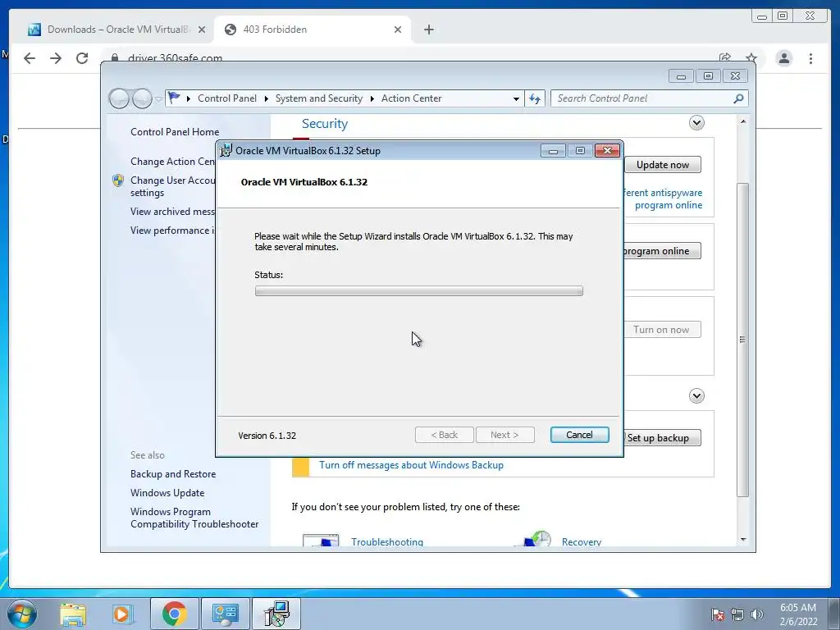Viewport: 840px width, 630px height.
Task: Go forward in Chrome browser
Action: (56, 58)
